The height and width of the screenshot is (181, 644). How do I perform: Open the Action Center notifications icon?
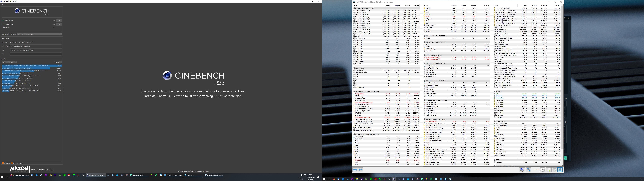[318, 177]
